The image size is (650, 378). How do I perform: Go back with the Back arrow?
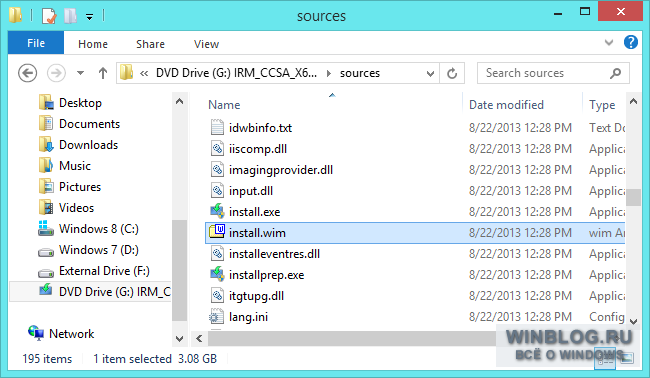[x=27, y=73]
